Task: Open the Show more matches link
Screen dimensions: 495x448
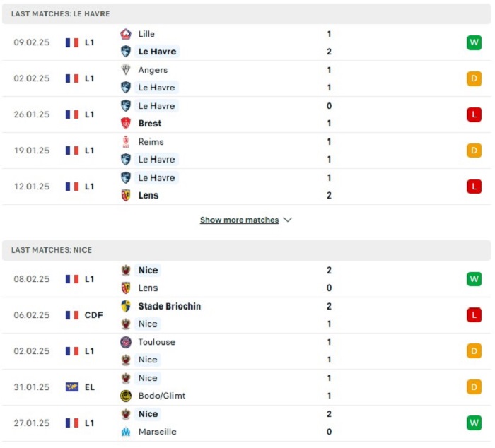Action: (239, 220)
